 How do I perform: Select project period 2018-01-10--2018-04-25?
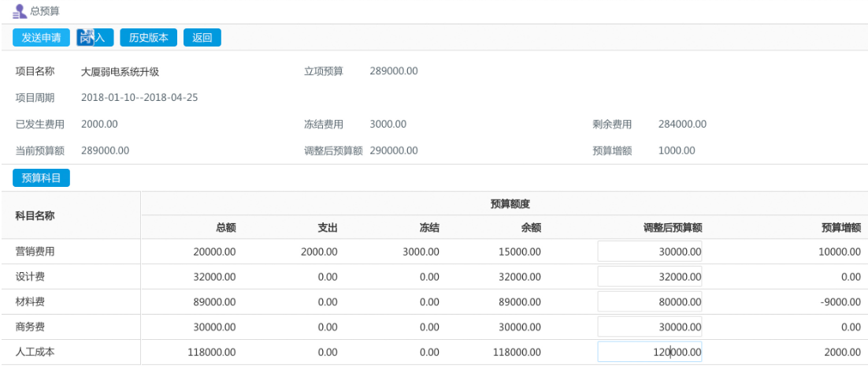pyautogui.click(x=139, y=98)
